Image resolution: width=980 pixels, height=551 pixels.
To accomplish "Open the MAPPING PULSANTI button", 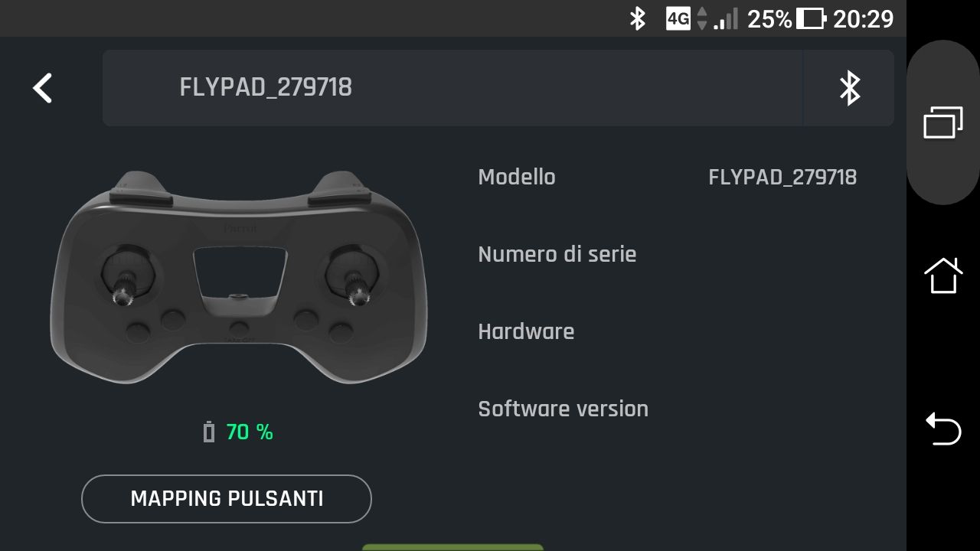I will click(227, 499).
